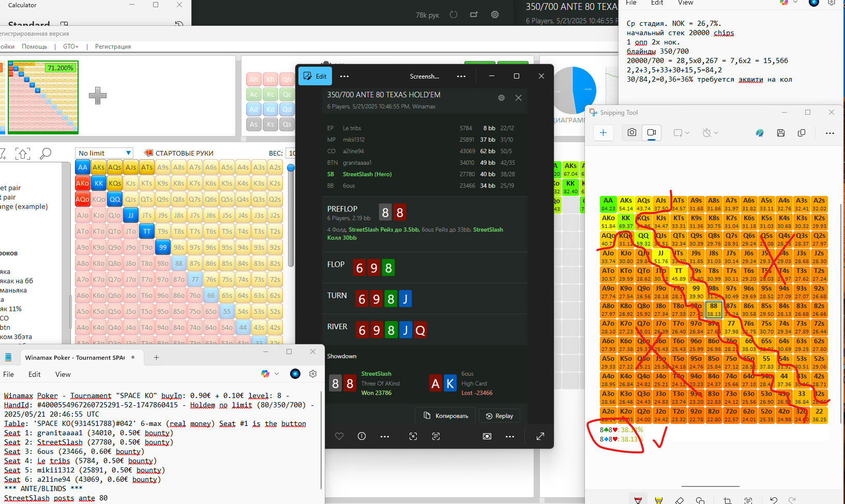
Task: Open Notepad settings gear in Winamax window
Action: coord(313,374)
